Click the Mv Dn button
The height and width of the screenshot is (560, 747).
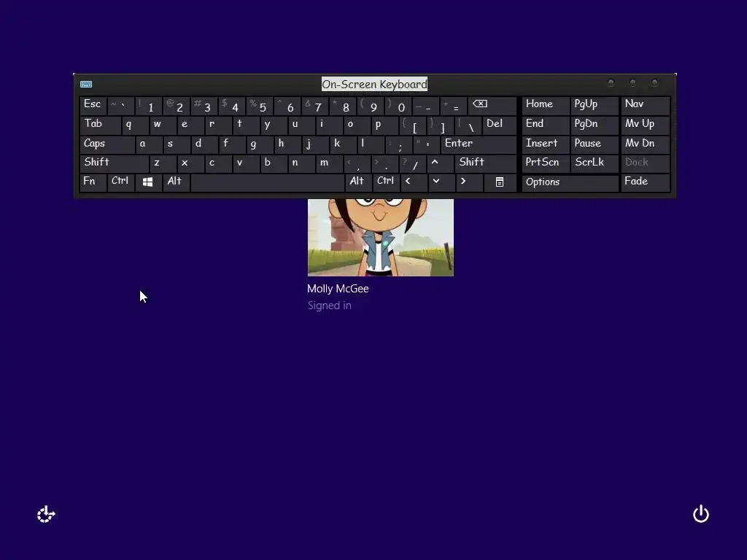point(645,144)
